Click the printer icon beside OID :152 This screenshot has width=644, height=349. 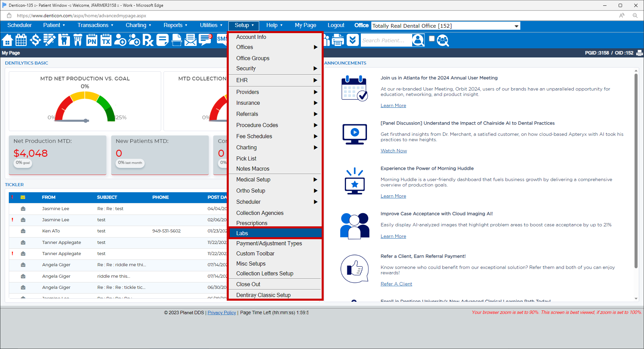639,53
